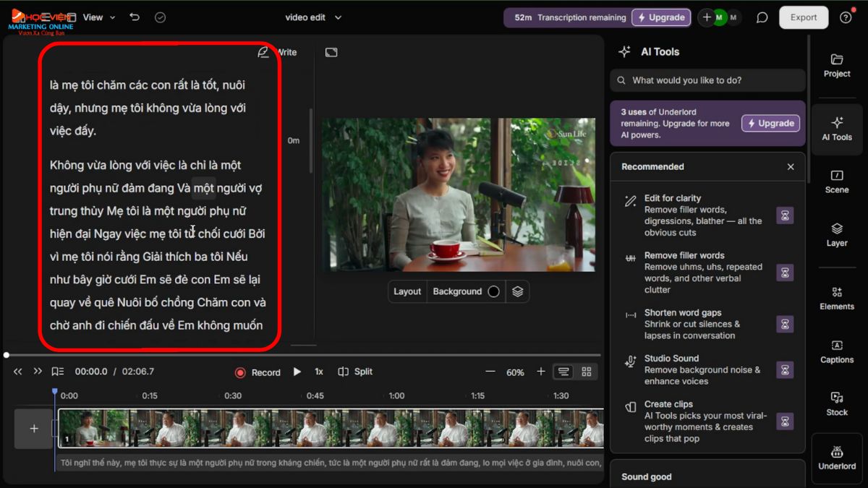Zoom out the timeline with the minus icon
Image resolution: width=868 pixels, height=488 pixels.
point(490,372)
